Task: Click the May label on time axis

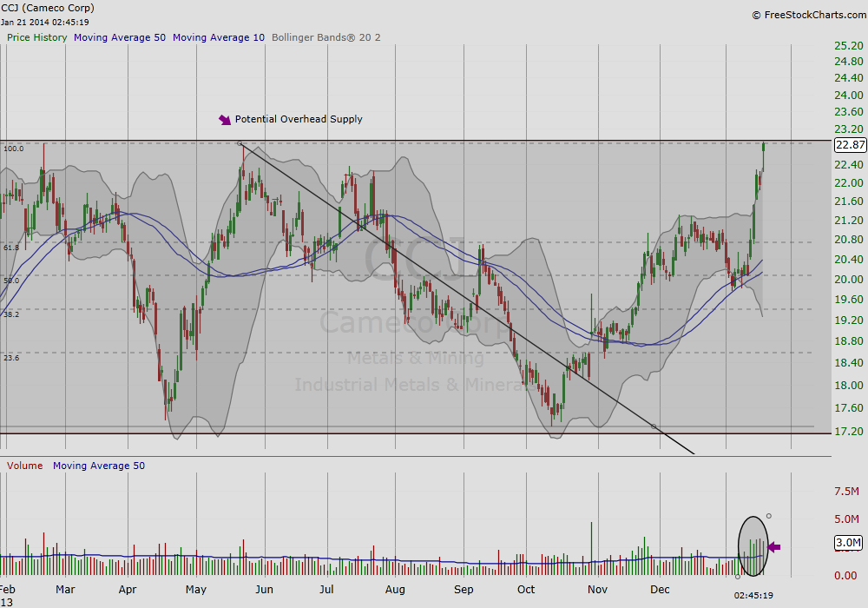Action: [x=196, y=589]
